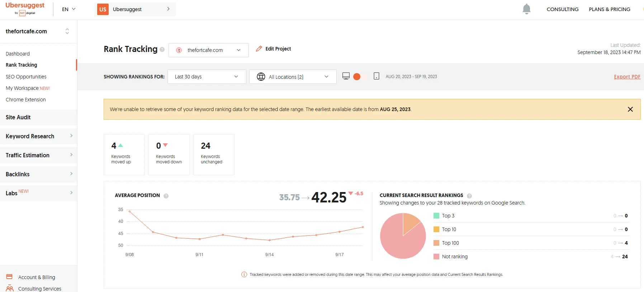Open the thefortcafe.com Rank Tracking dropdown

pos(209,50)
